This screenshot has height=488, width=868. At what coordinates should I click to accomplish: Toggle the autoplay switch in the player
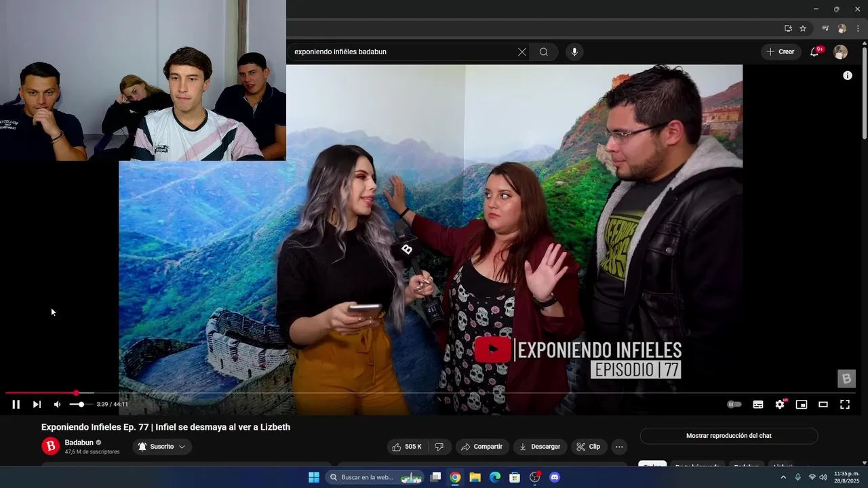(734, 405)
